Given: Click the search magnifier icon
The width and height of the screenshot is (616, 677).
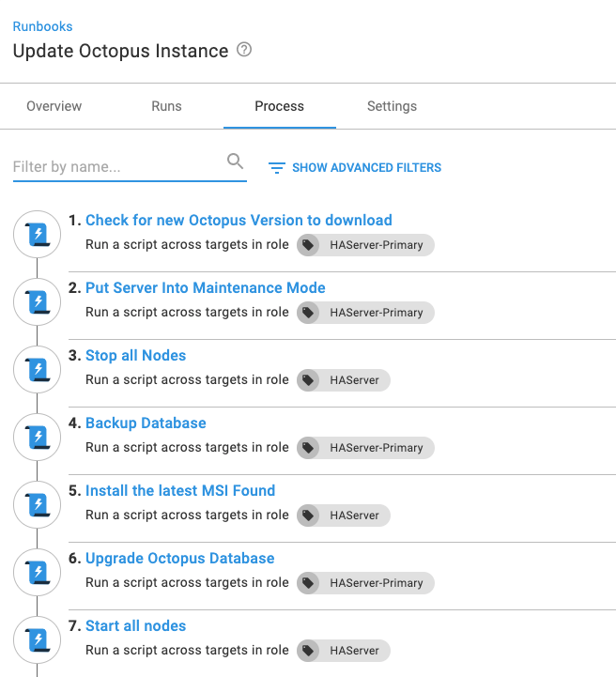Looking at the screenshot, I should 236,162.
